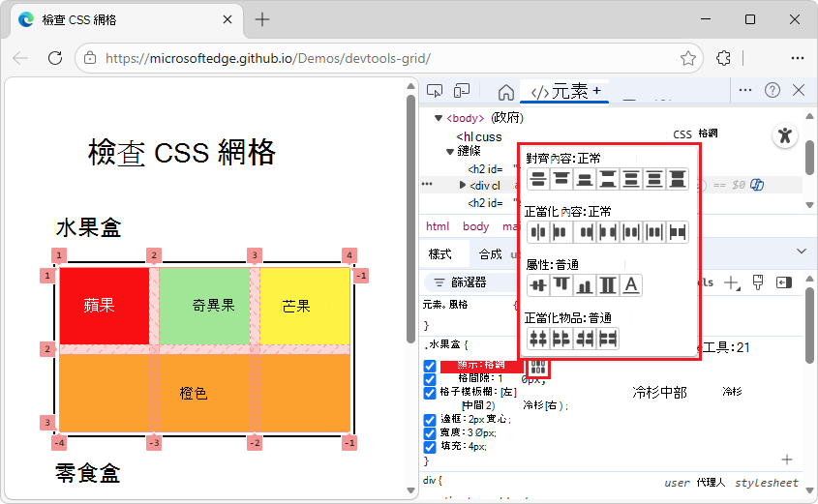The height and width of the screenshot is (504, 818).
Task: Switch to the 樣式 Styles tab
Action: coord(439,254)
